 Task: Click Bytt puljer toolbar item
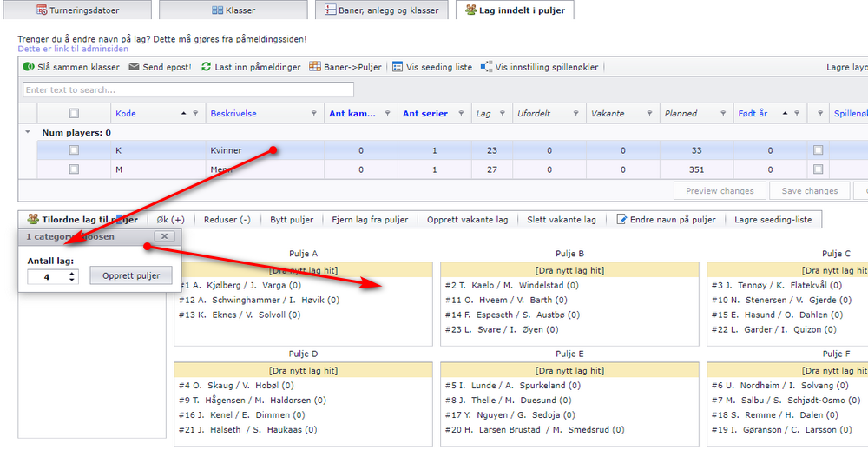coord(292,219)
